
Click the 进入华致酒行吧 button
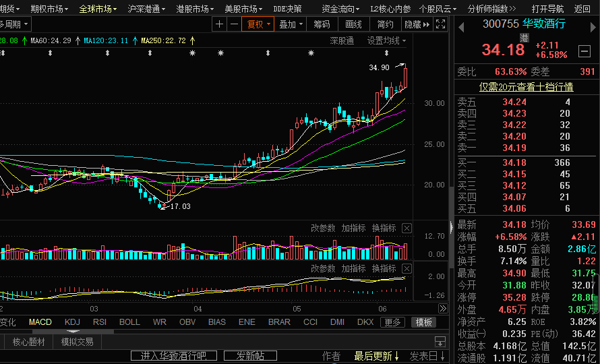[x=174, y=356]
